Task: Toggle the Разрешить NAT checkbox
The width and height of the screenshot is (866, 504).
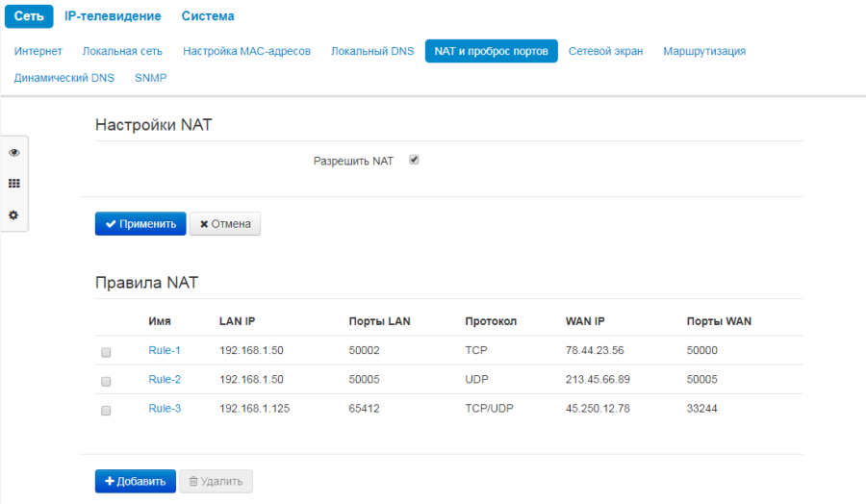Action: pyautogui.click(x=414, y=161)
